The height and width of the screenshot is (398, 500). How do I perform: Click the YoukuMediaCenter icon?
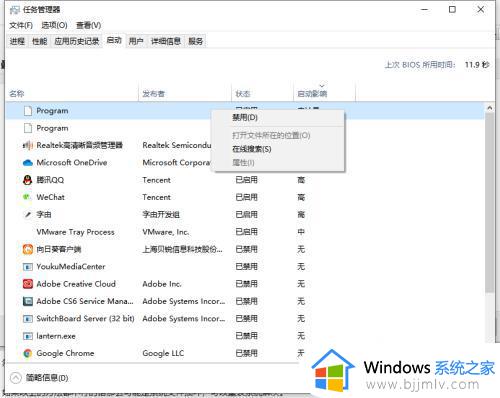pos(28,267)
